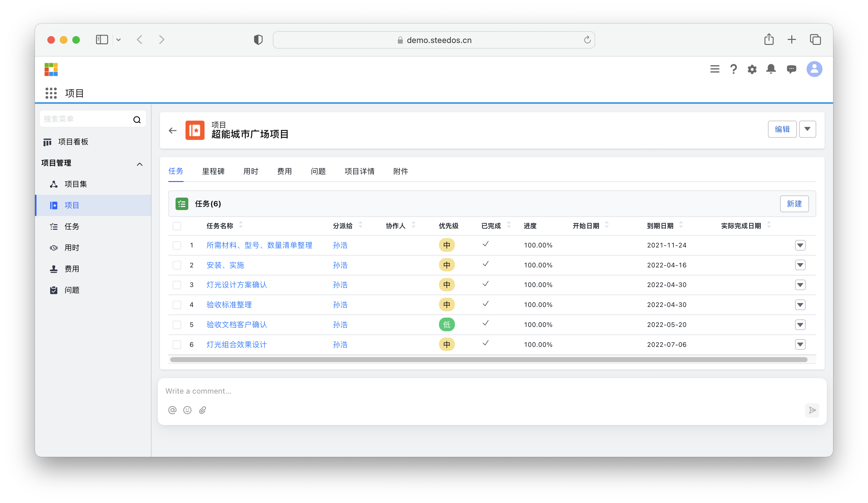Image resolution: width=868 pixels, height=503 pixels.
Task: Open more actions dropdown beside 编辑
Action: point(808,129)
